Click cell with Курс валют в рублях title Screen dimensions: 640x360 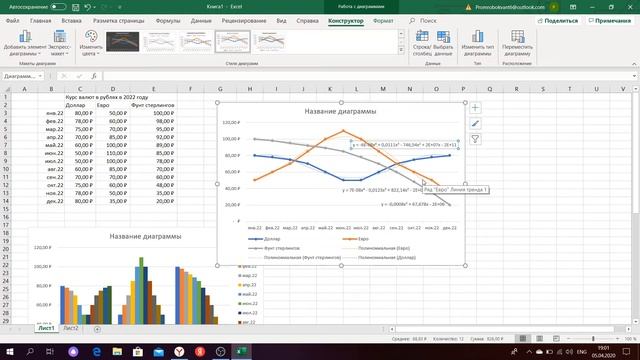pos(107,97)
